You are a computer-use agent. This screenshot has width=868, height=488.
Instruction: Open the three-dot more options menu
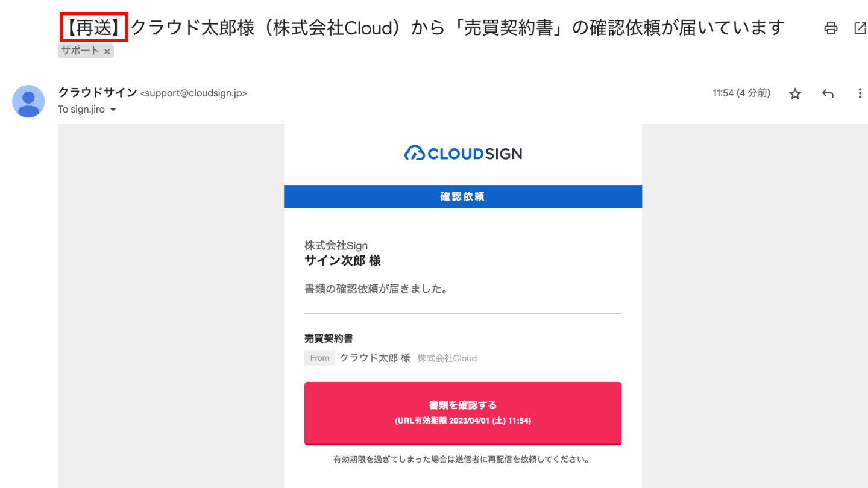(860, 93)
